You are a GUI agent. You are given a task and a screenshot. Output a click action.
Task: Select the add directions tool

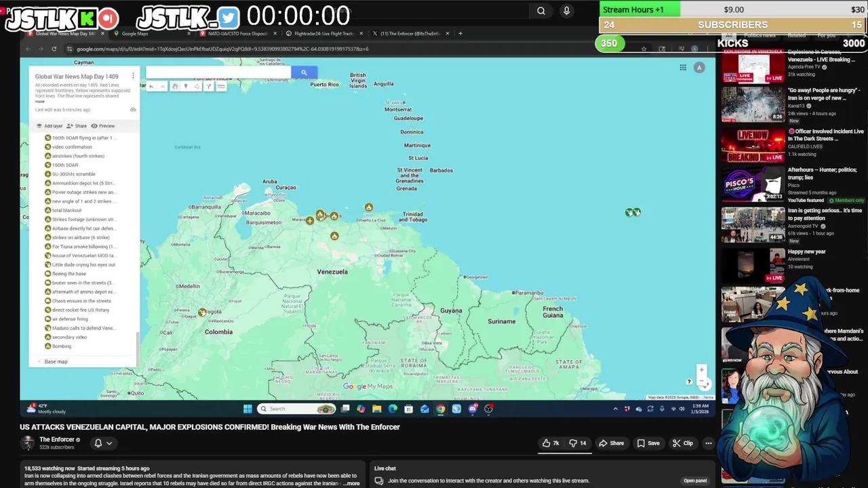click(x=209, y=86)
